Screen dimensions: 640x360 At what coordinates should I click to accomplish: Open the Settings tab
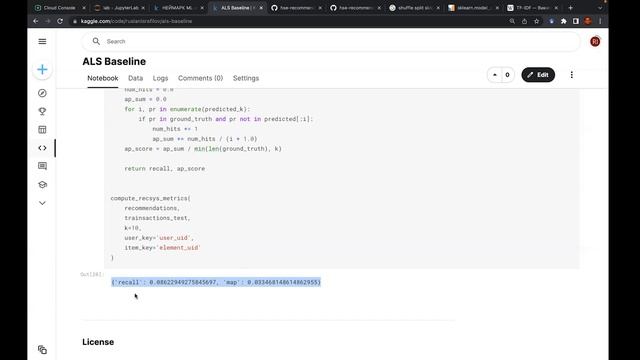(x=246, y=78)
